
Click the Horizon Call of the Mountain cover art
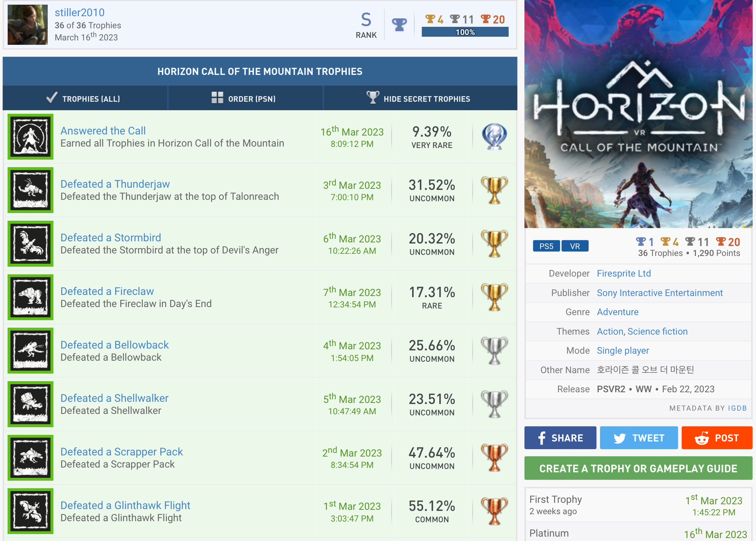638,114
